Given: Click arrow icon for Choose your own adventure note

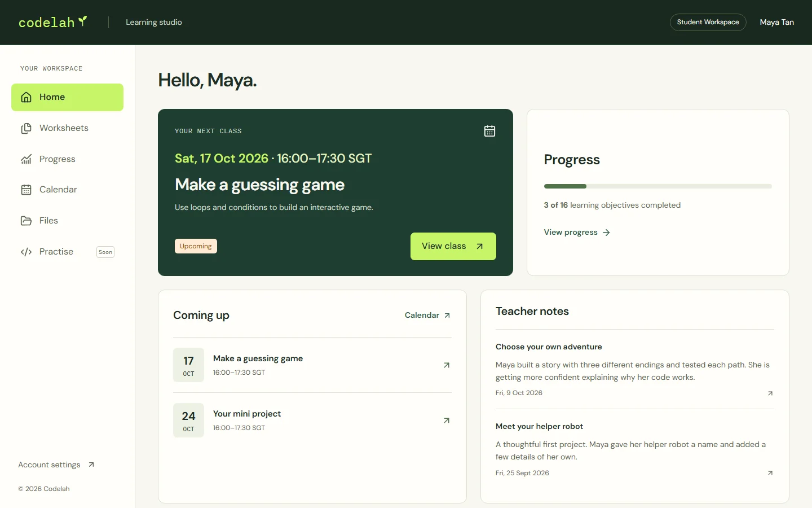Looking at the screenshot, I should point(770,393).
